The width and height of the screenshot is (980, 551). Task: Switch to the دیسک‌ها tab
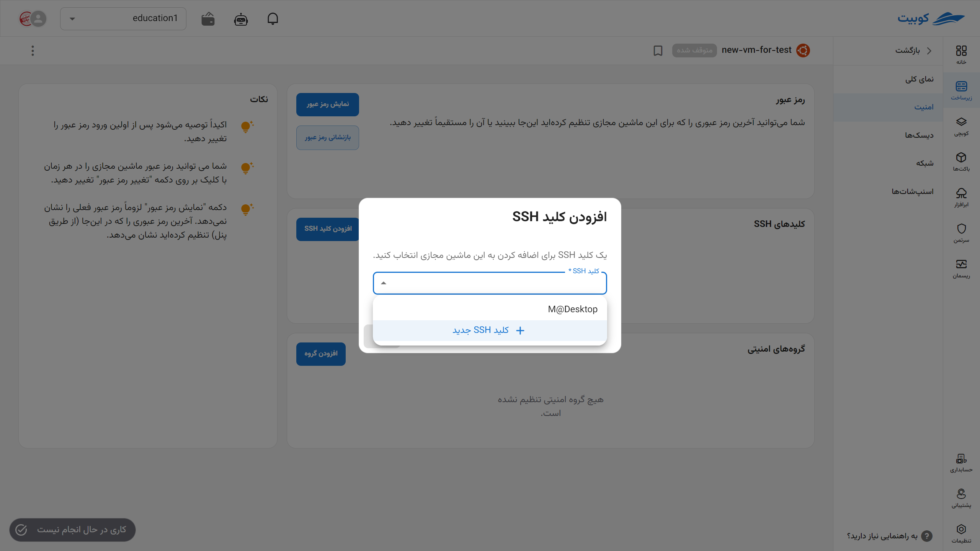tap(918, 135)
